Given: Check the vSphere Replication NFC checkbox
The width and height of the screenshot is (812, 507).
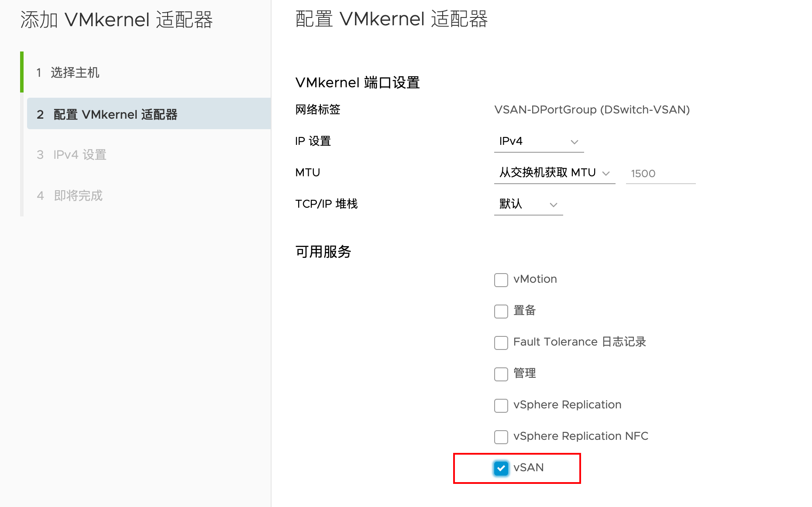Looking at the screenshot, I should [501, 437].
